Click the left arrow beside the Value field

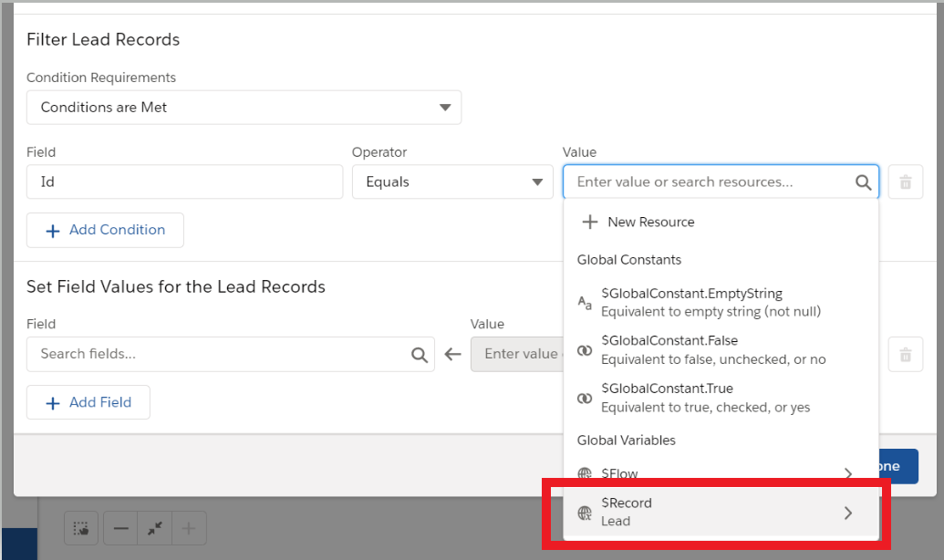coord(453,354)
